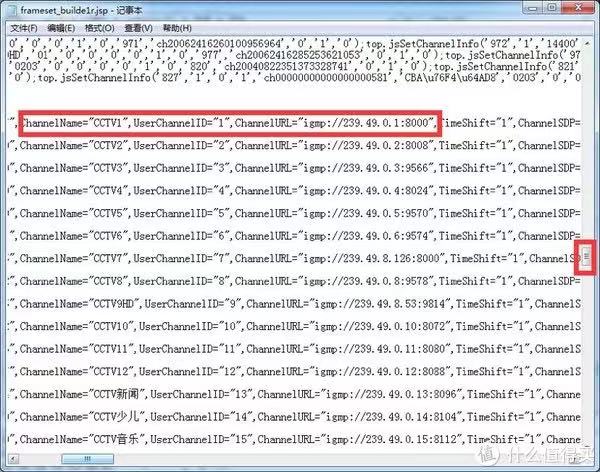Click the URL igmp://239.49.0.3:9566
600x472 pixels.
(x=365, y=168)
